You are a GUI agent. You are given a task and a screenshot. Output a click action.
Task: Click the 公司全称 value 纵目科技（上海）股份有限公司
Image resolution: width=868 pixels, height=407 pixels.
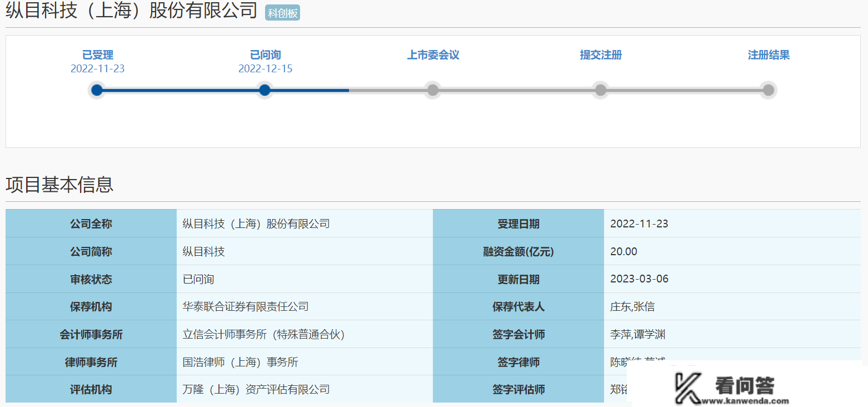256,224
